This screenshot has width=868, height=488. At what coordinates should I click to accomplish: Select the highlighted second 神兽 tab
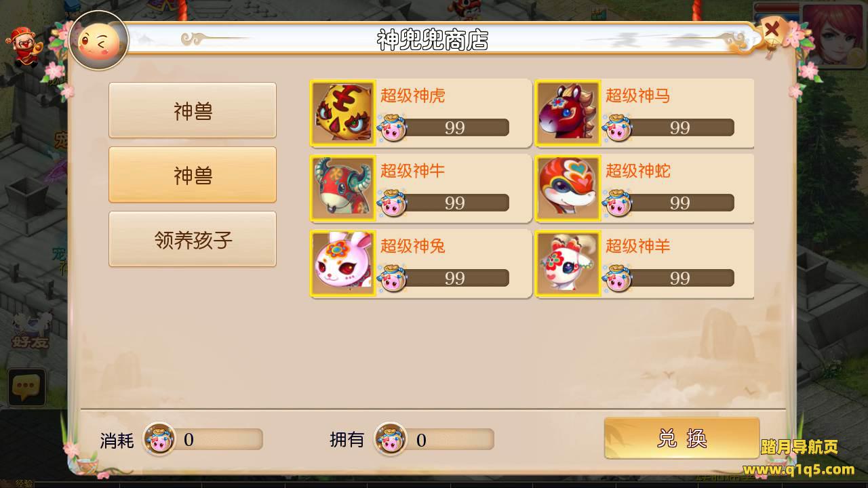click(193, 175)
